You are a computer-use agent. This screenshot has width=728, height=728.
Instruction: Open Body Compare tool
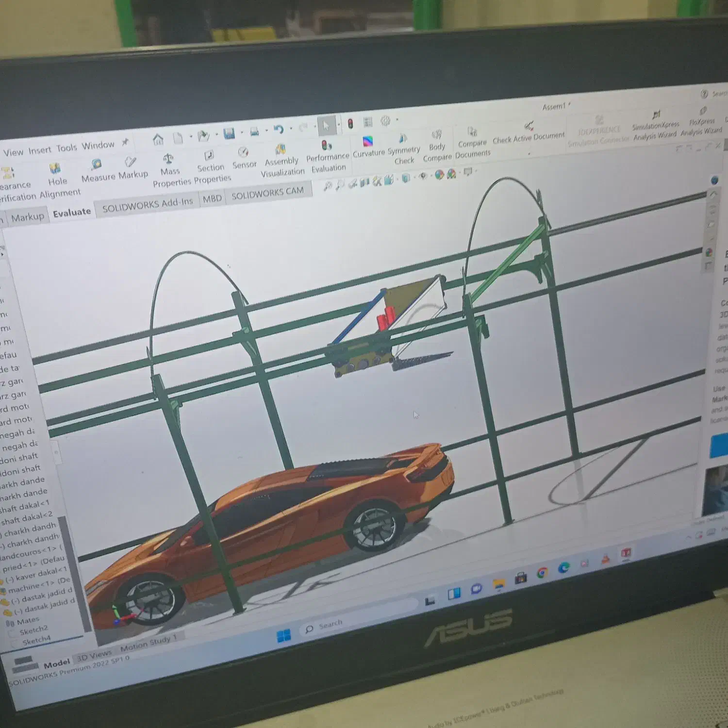(437, 146)
